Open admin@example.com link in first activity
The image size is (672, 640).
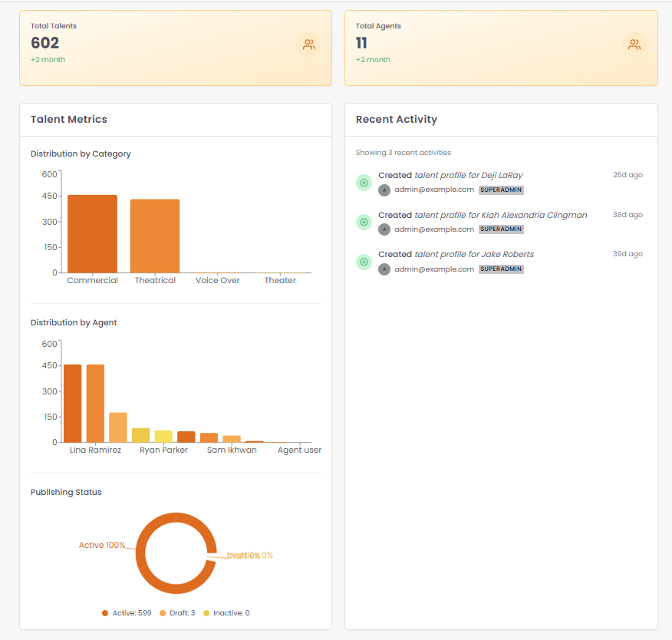pyautogui.click(x=433, y=190)
